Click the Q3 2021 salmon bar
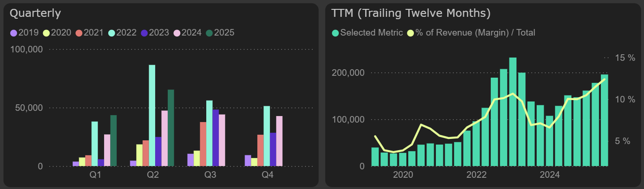This screenshot has width=644, height=189. click(203, 144)
